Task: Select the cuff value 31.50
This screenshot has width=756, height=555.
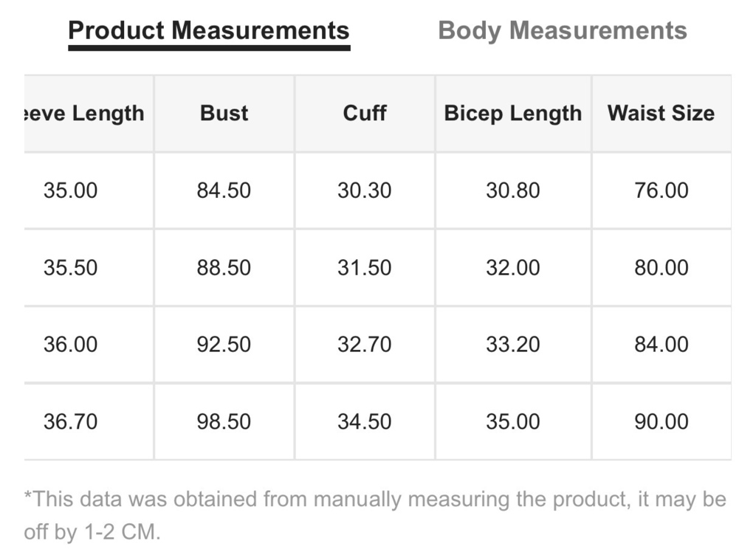Action: tap(365, 267)
